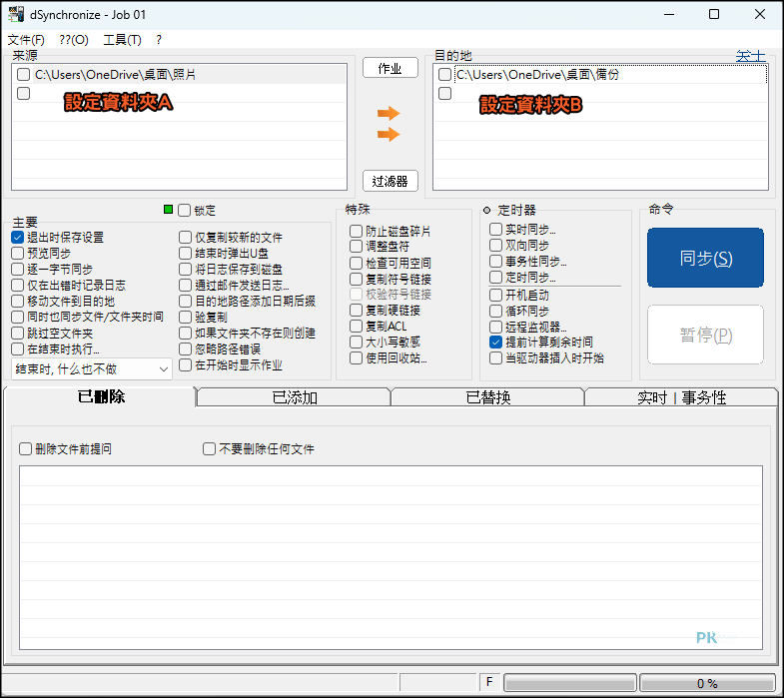
Task: Enable 跳过空文件夹 checkbox
Action: 18,334
